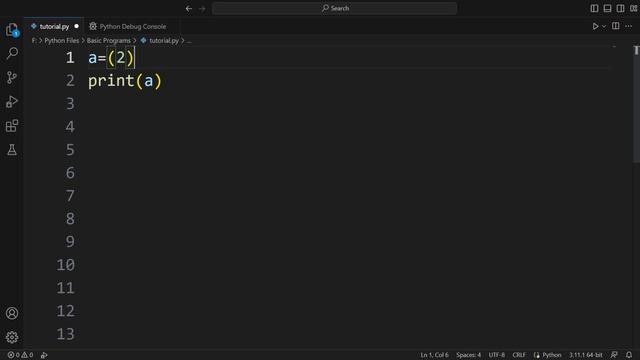The height and width of the screenshot is (360, 640).
Task: Open the Accounts menu icon
Action: 12,313
